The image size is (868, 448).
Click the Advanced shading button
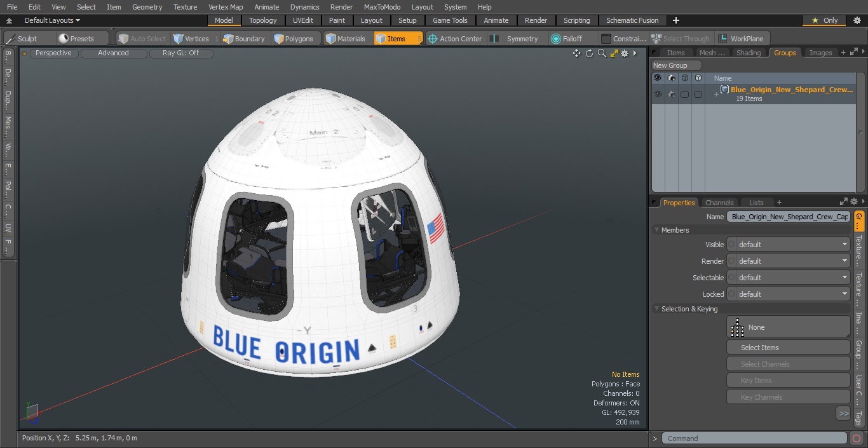(x=113, y=53)
